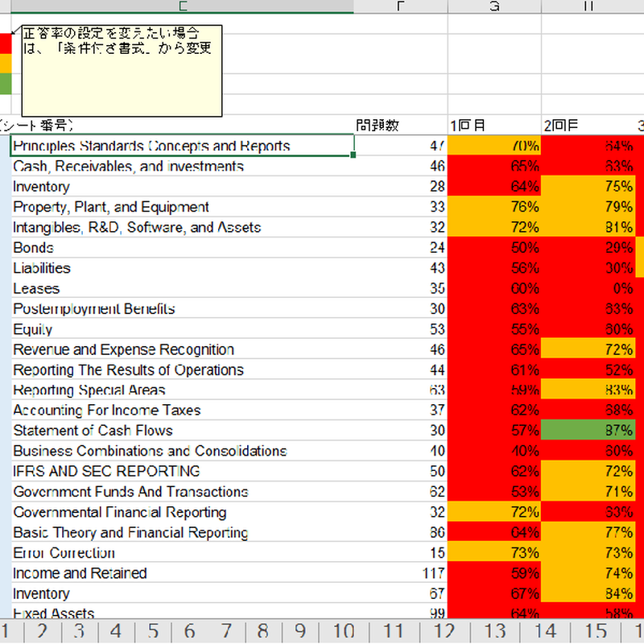
Task: Select the '1回目' heading cell
Action: click(x=493, y=126)
